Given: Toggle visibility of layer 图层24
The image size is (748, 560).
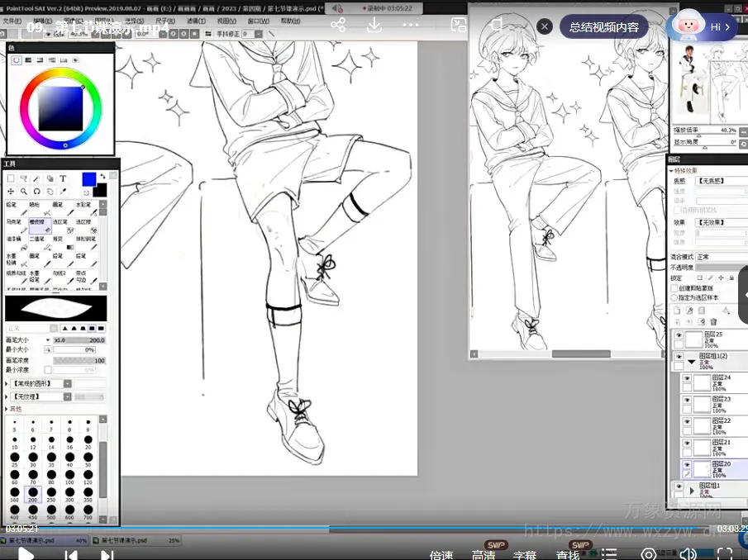Looking at the screenshot, I should click(687, 378).
